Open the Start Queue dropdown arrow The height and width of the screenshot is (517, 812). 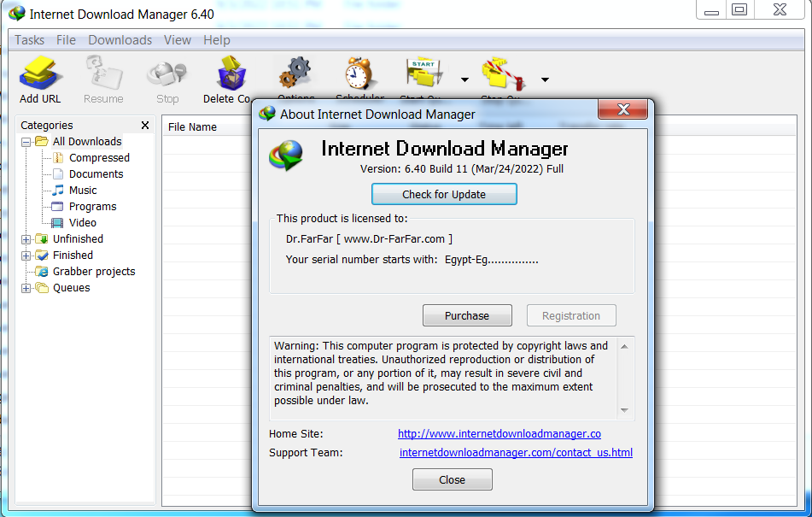click(464, 79)
